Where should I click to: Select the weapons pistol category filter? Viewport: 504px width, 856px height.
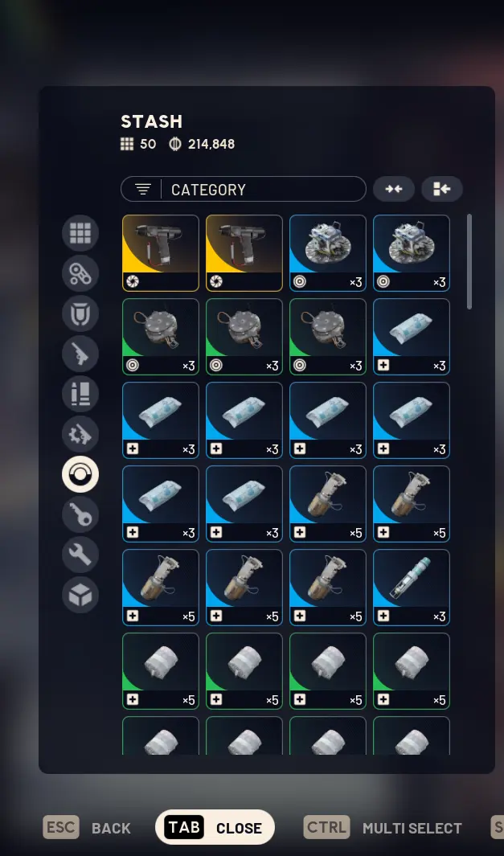tap(80, 354)
